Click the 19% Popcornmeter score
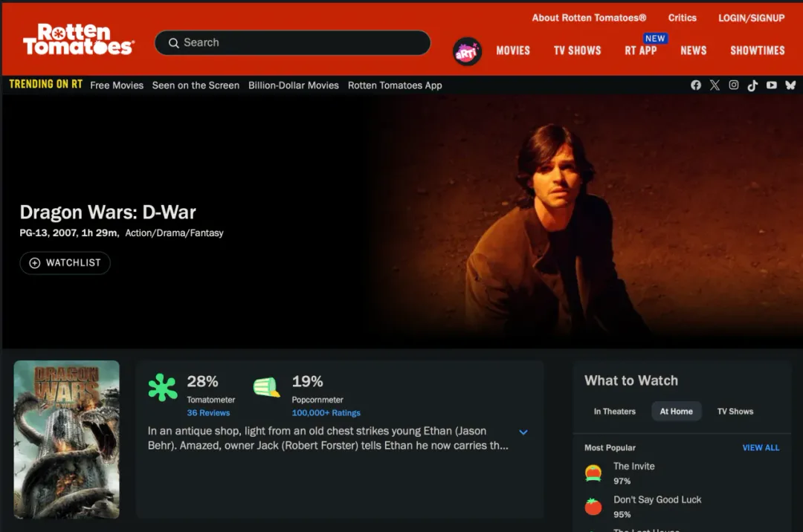 307,381
